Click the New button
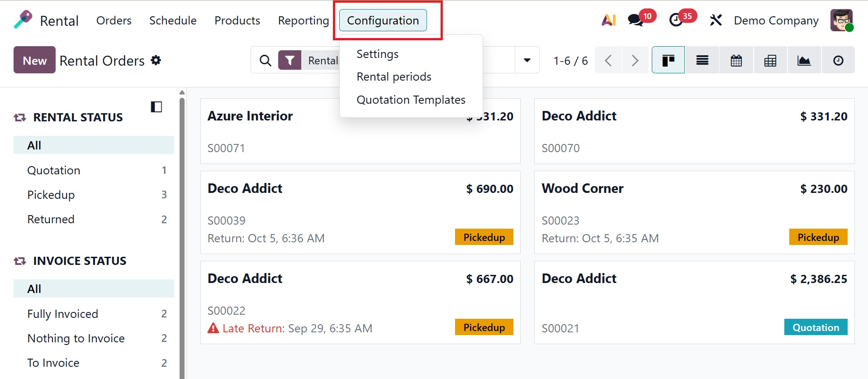 click(x=34, y=60)
